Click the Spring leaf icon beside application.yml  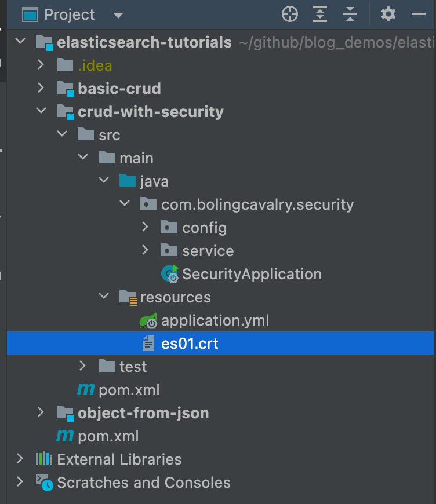148,320
